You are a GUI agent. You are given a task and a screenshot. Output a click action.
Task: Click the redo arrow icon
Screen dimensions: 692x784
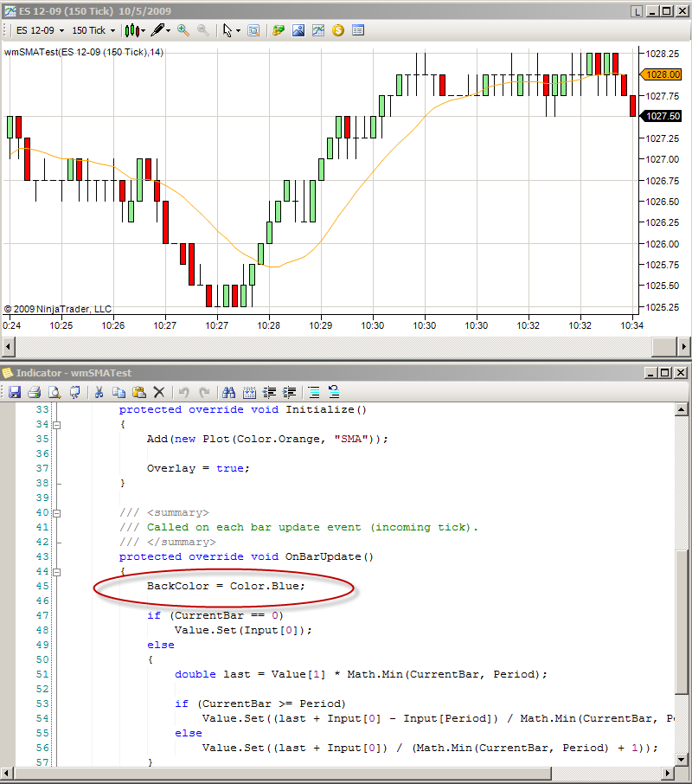tap(204, 393)
